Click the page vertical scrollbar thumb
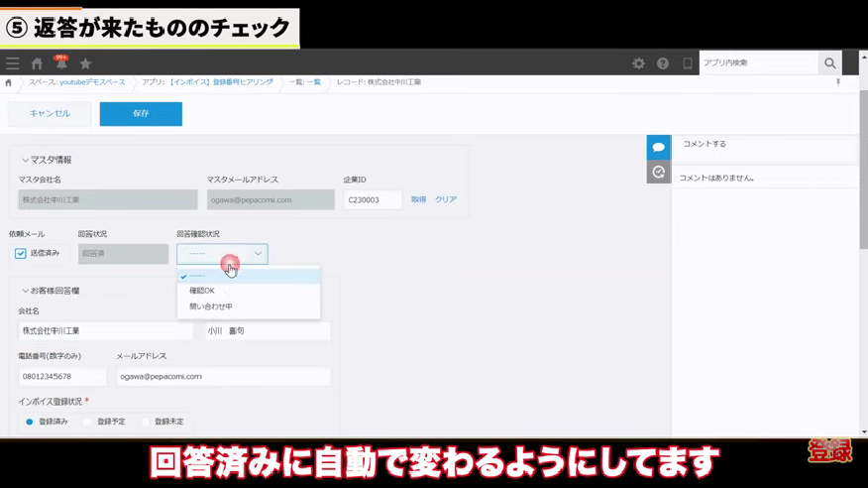Screen dimensions: 868x488 [x=864, y=169]
